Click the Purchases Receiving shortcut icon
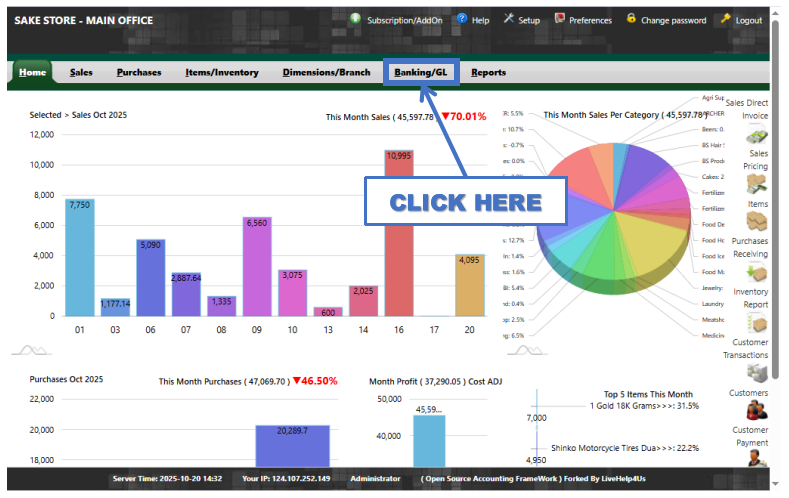Image resolution: width=789 pixels, height=498 pixels. 756,272
